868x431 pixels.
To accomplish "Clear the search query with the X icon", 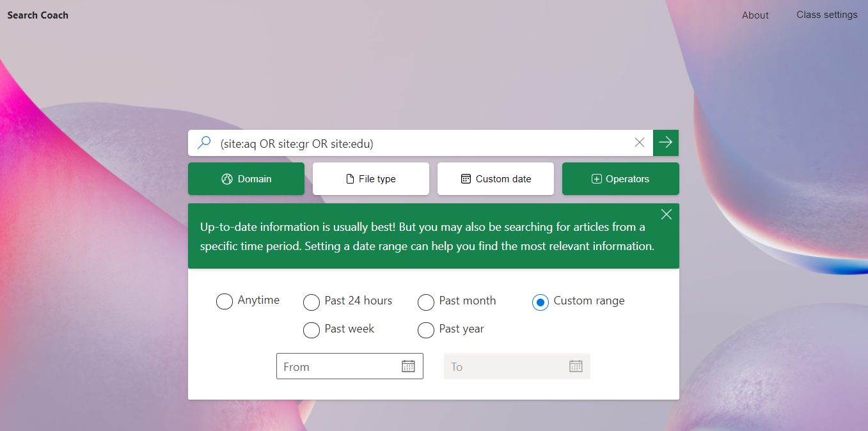I will click(639, 143).
